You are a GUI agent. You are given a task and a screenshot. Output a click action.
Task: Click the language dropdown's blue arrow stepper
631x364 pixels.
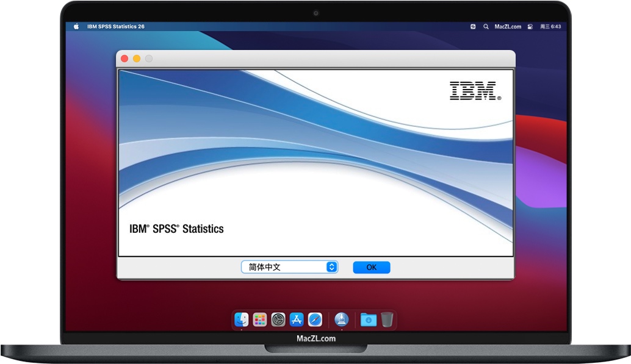331,267
